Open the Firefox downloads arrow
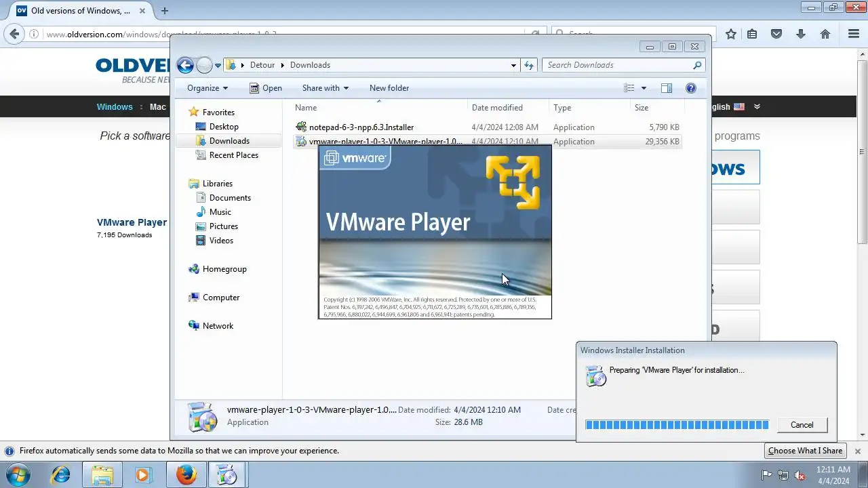The image size is (868, 488). click(x=801, y=34)
